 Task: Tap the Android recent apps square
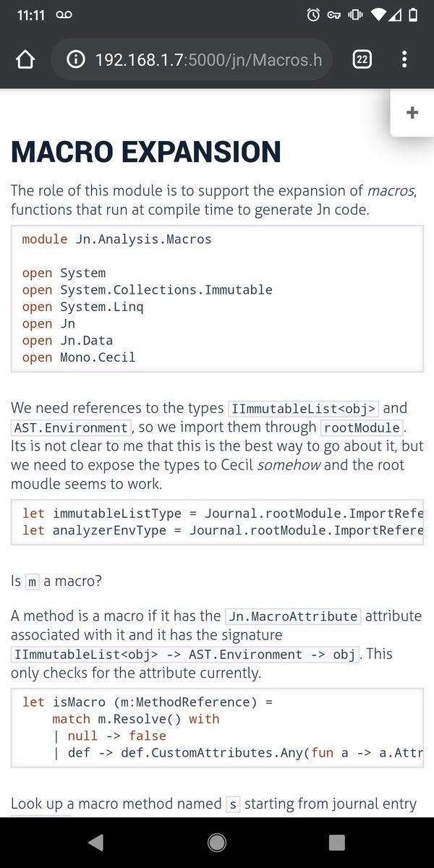(x=336, y=842)
